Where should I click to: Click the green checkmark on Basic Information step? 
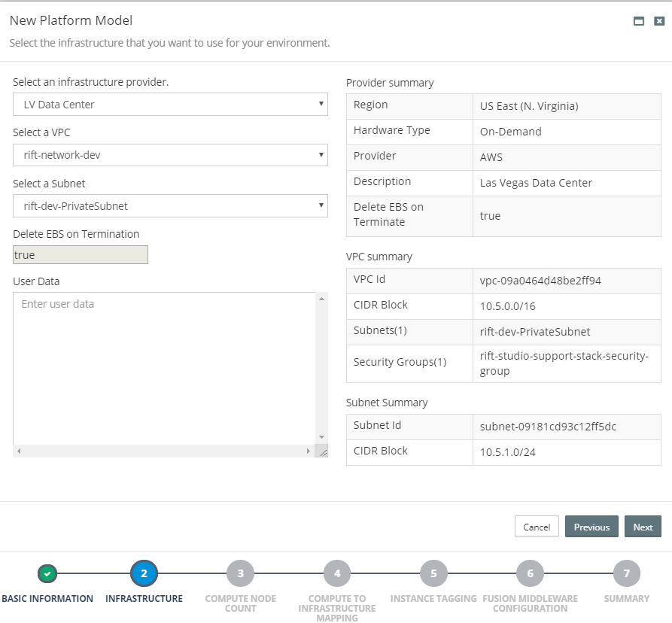click(47, 573)
